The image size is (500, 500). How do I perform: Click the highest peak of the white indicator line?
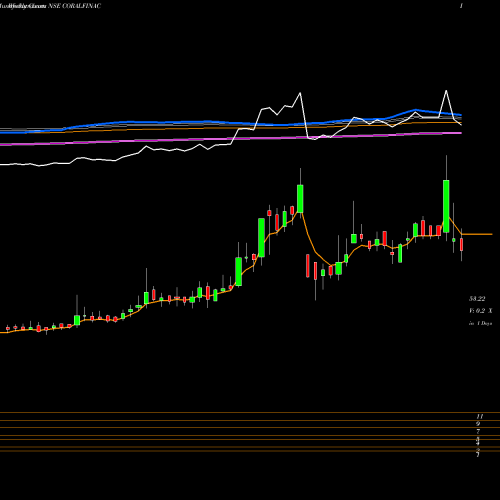tap(446, 91)
